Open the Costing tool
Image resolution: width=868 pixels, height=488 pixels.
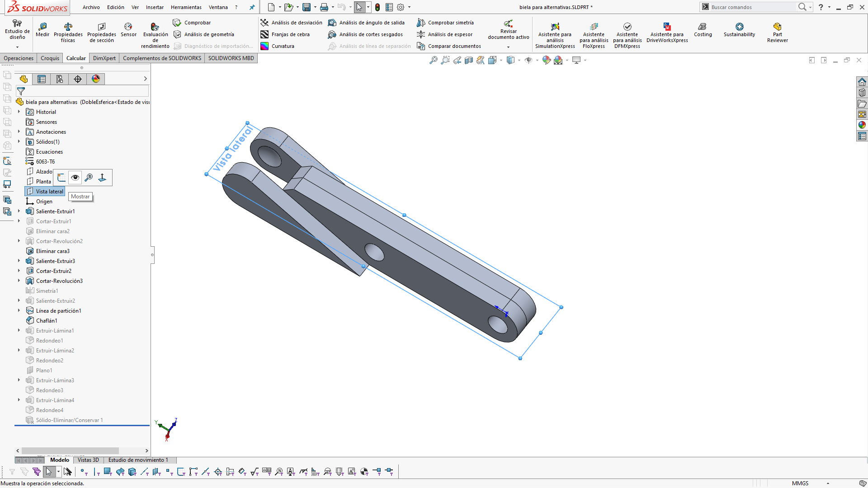tap(703, 30)
